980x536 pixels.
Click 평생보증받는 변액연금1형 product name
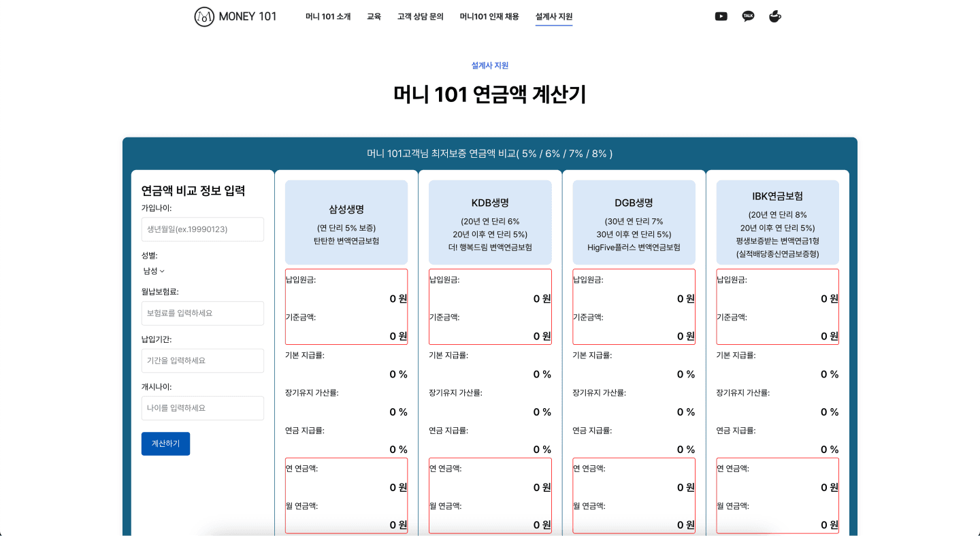click(778, 241)
